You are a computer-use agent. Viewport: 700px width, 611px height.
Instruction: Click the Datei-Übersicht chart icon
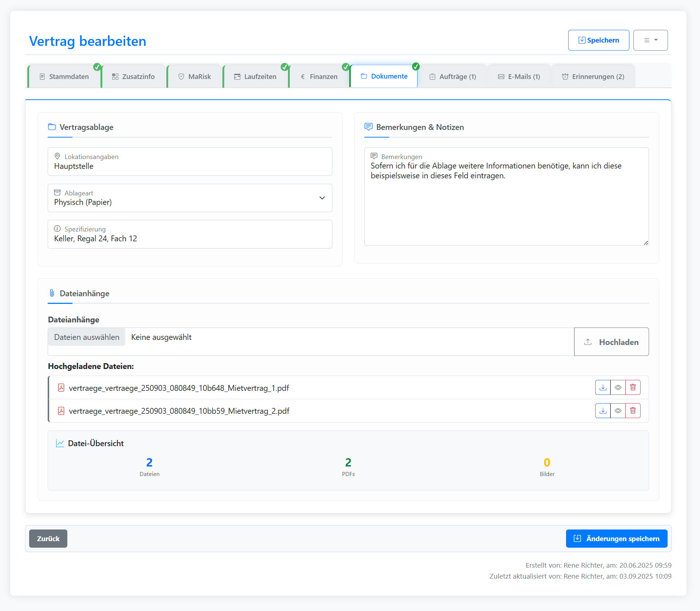pyautogui.click(x=60, y=443)
